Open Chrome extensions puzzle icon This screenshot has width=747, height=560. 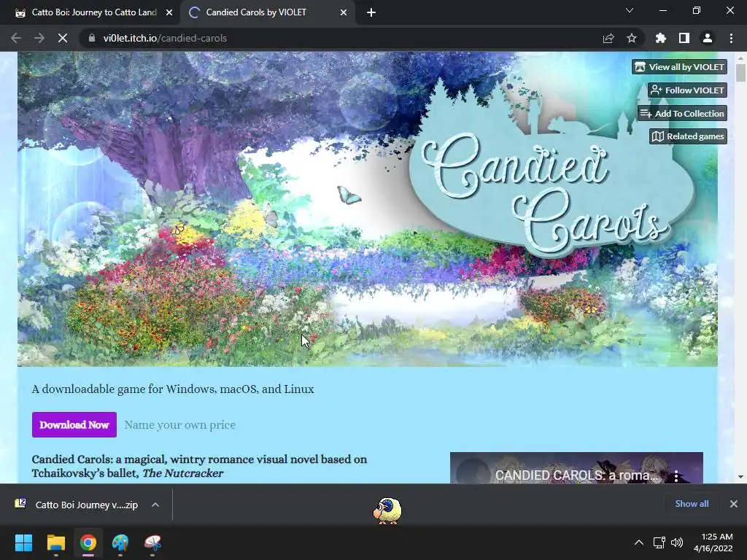(x=661, y=38)
